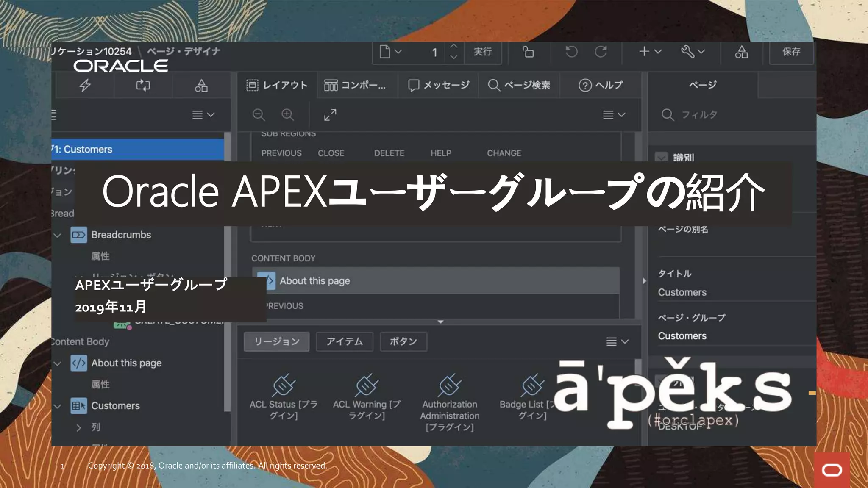This screenshot has height=488, width=868.
Task: Collapse the Breadcrumbs region node
Action: [58, 235]
